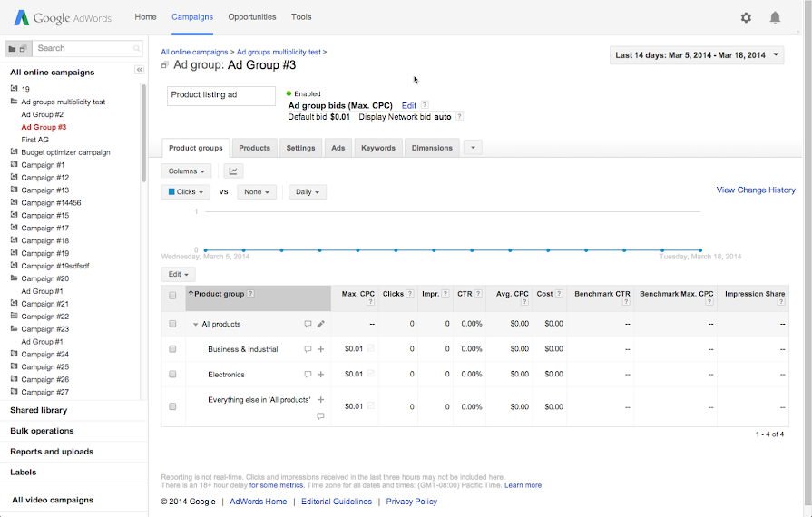Check the Business & Industrial row checkbox

click(172, 349)
